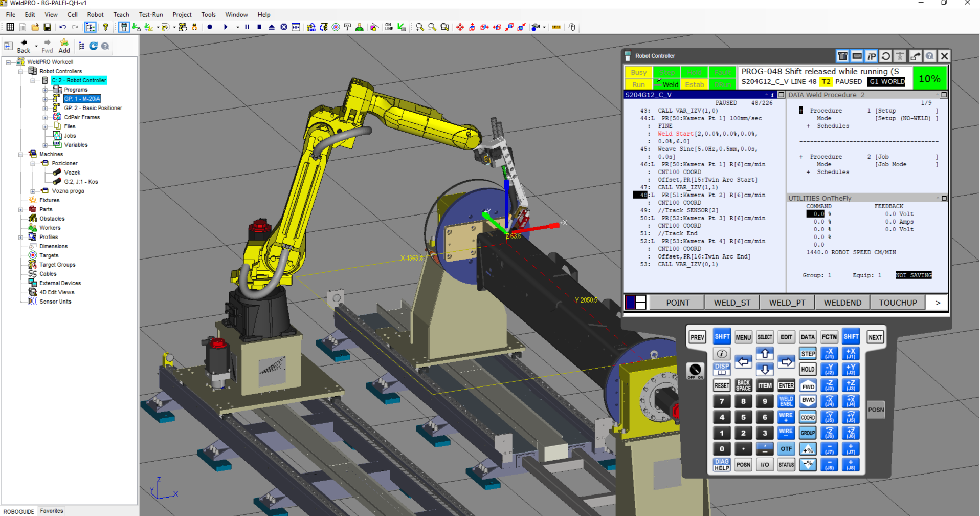Click the Undo arrow in the toolbar
Screen dimensions: 980x516
tap(62, 27)
